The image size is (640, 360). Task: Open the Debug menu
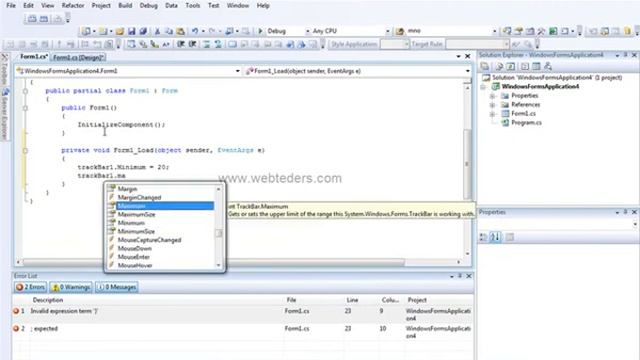[149, 6]
